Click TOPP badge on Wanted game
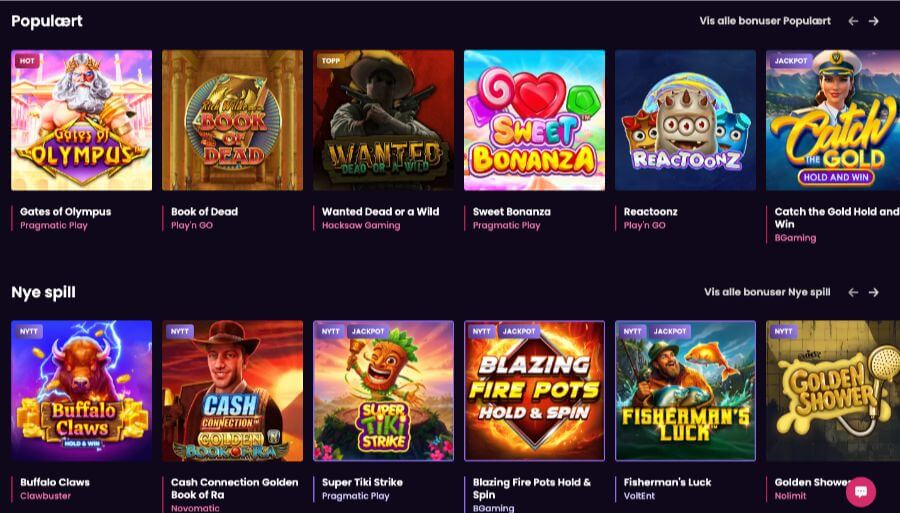 point(330,61)
